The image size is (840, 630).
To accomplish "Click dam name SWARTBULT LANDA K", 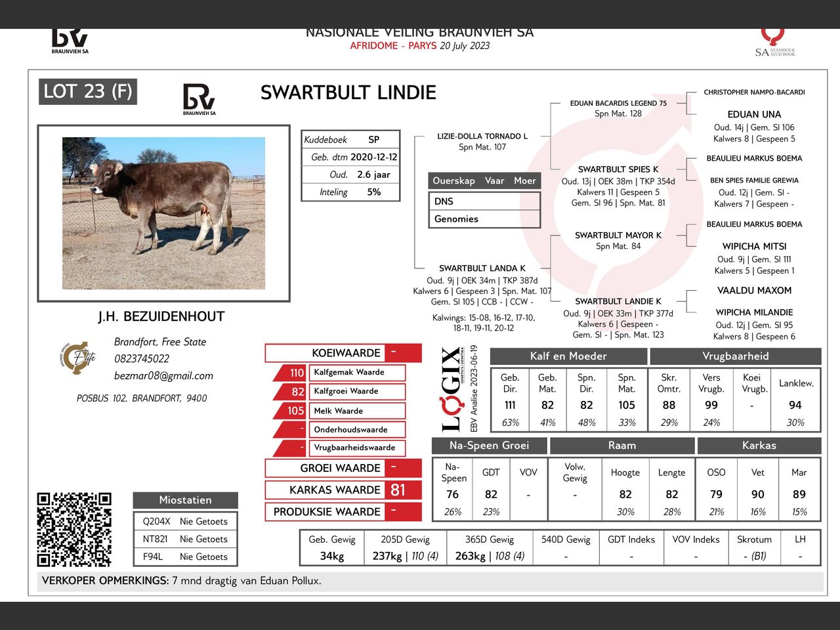I will tap(482, 268).
